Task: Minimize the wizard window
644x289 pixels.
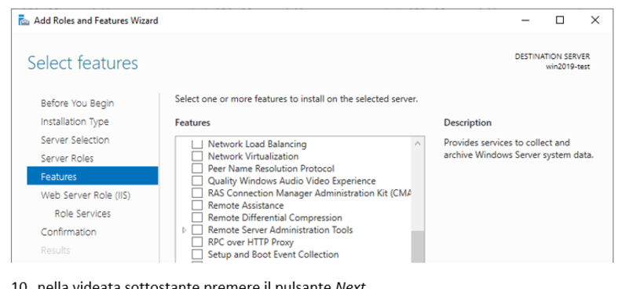Action: 525,20
